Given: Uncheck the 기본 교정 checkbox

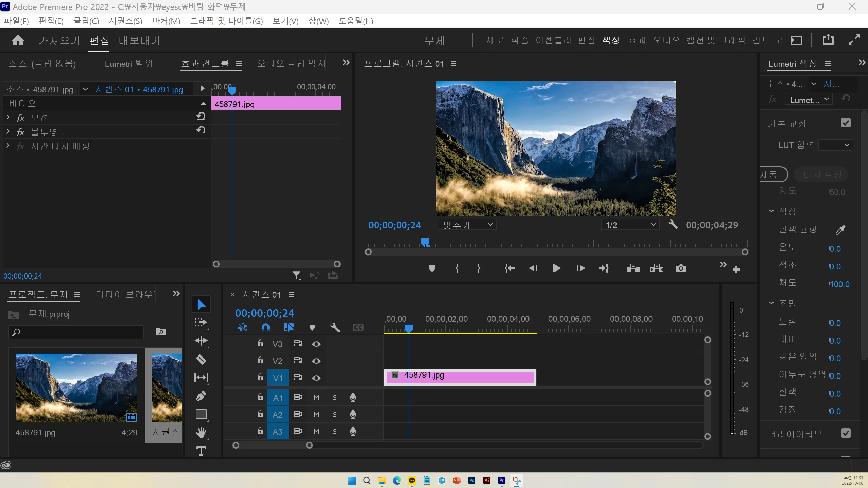Looking at the screenshot, I should pos(846,123).
